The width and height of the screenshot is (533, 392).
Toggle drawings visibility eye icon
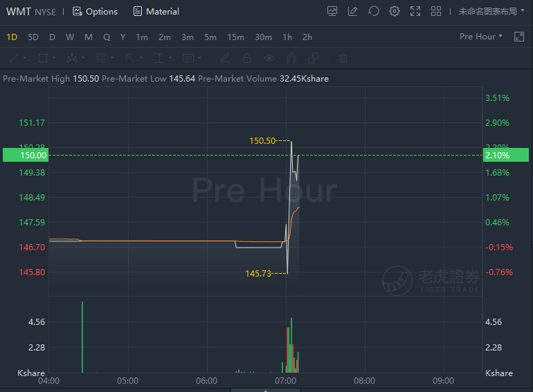click(x=269, y=58)
